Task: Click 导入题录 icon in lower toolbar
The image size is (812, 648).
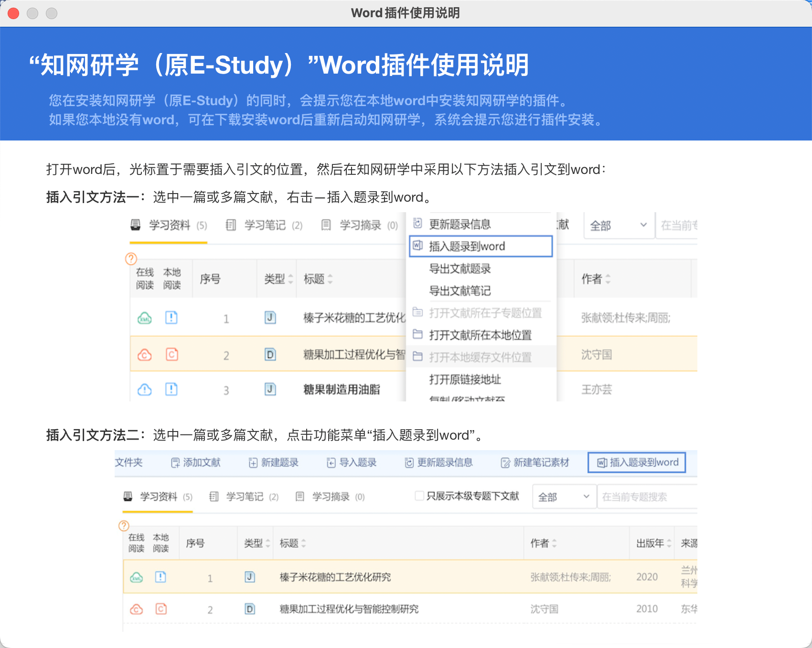Action: 331,463
